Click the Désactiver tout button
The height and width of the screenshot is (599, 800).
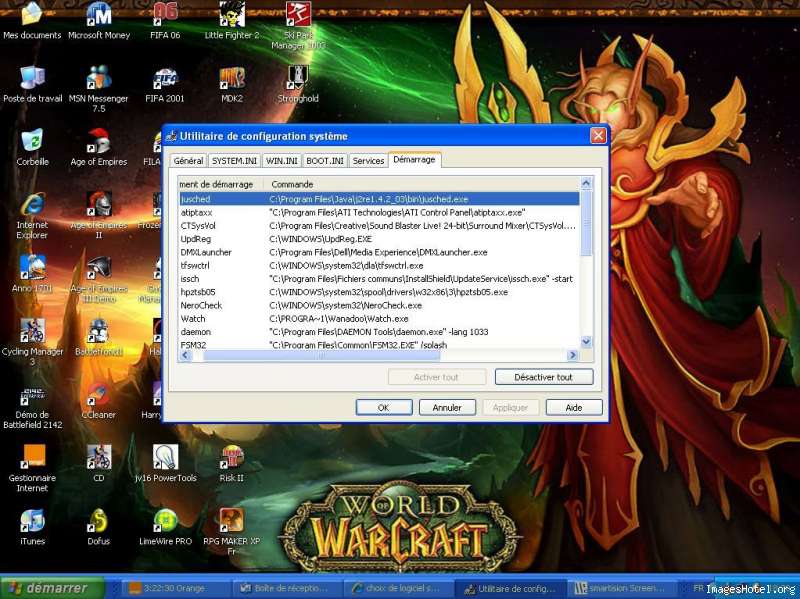[543, 377]
